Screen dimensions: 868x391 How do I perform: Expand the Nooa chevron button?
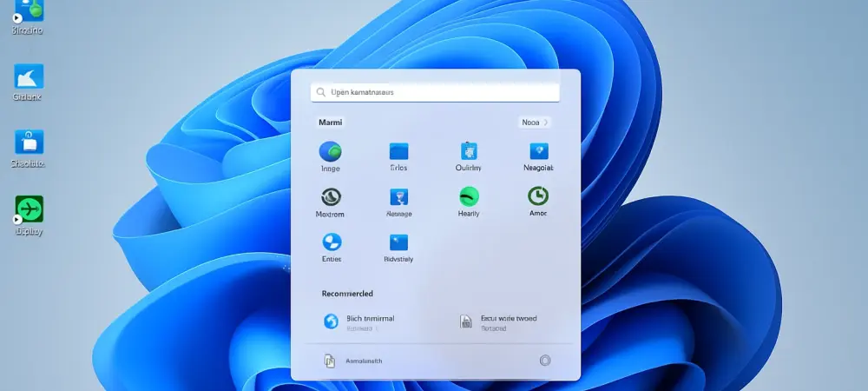(x=535, y=123)
